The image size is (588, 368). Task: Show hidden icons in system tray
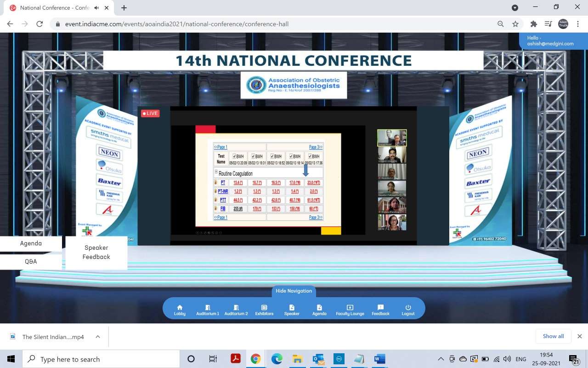(441, 359)
